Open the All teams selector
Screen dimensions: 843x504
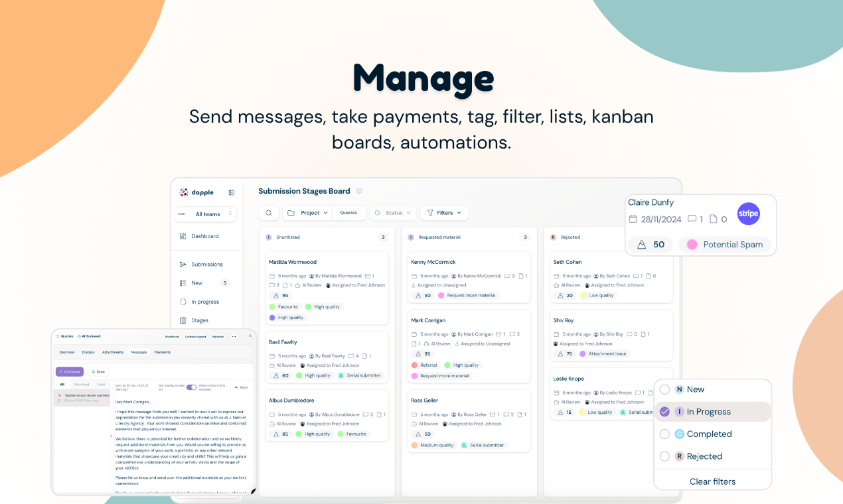click(x=206, y=214)
